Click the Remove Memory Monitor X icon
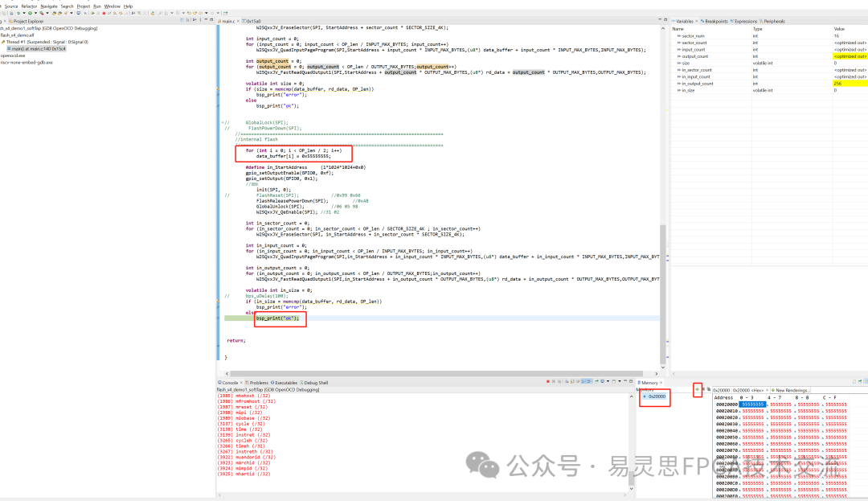Screen dimensions: 868x501 click(703, 389)
